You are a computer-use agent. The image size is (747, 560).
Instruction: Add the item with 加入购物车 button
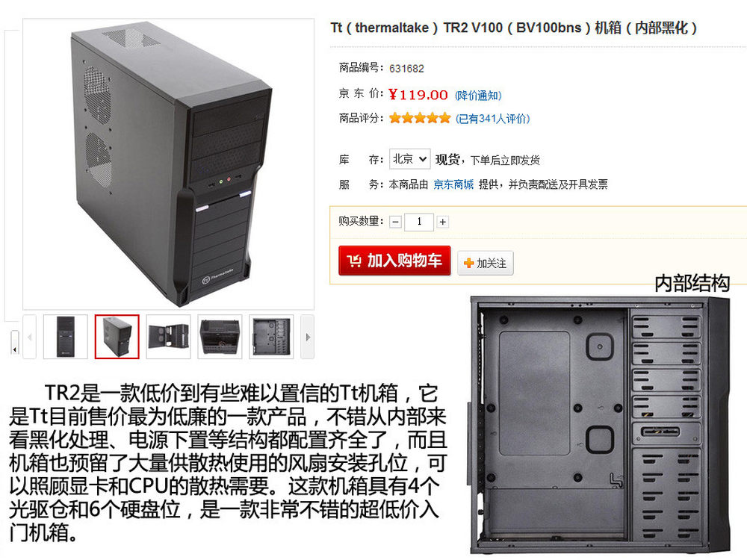[x=394, y=261]
